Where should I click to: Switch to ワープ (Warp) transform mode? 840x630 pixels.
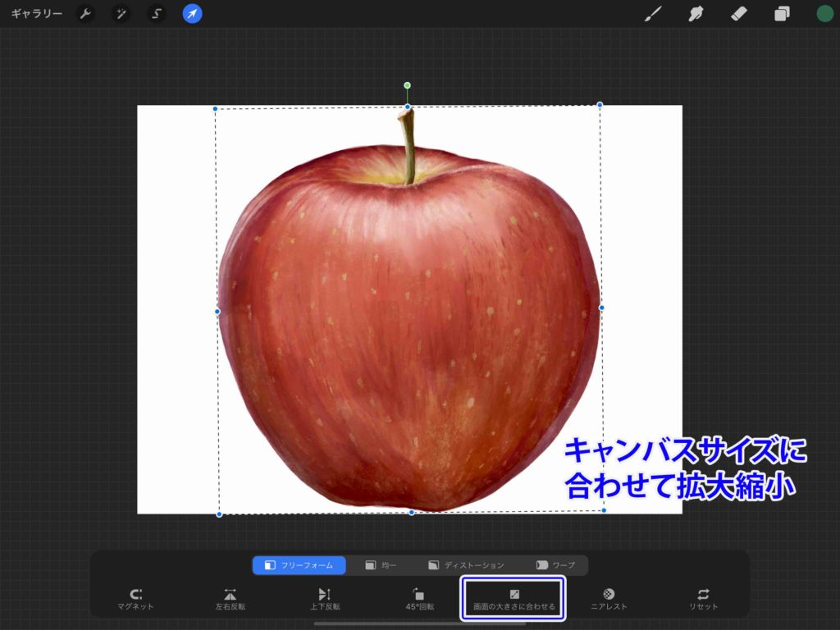tap(555, 565)
